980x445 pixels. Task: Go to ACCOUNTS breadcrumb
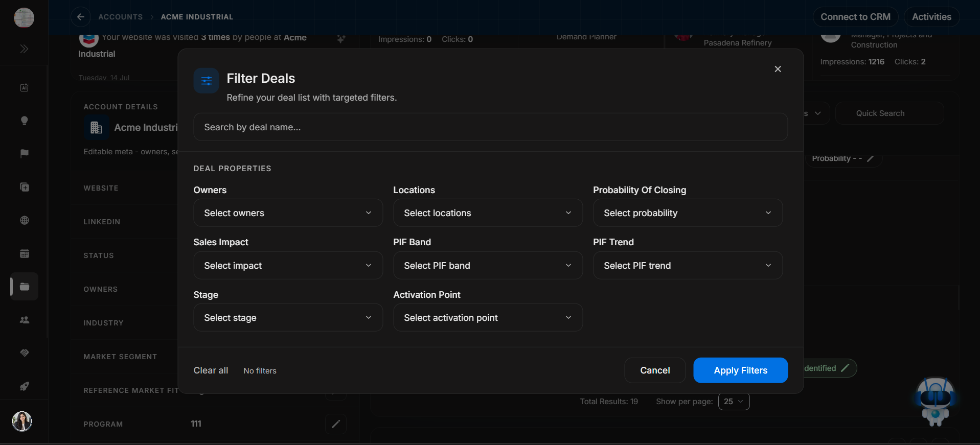coord(121,17)
